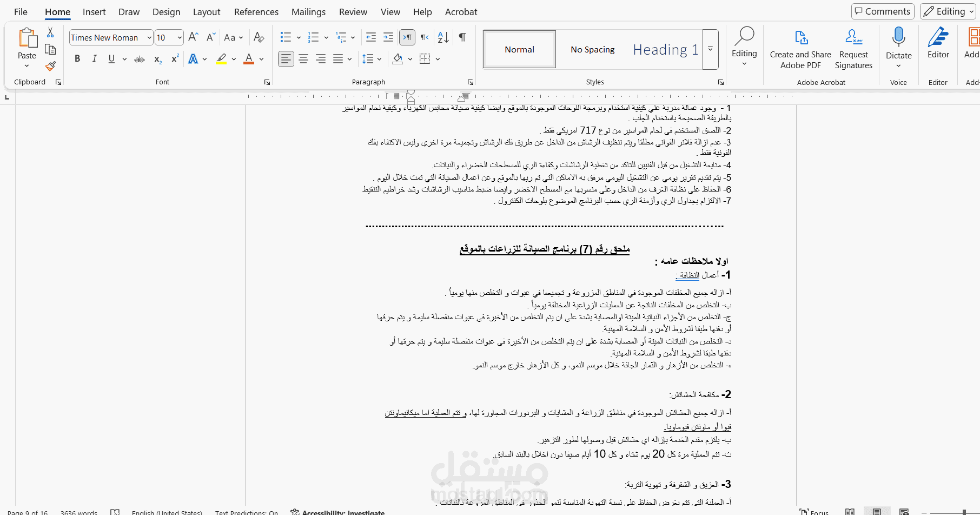The image size is (980, 515).
Task: Toggle center alignment
Action: (303, 59)
